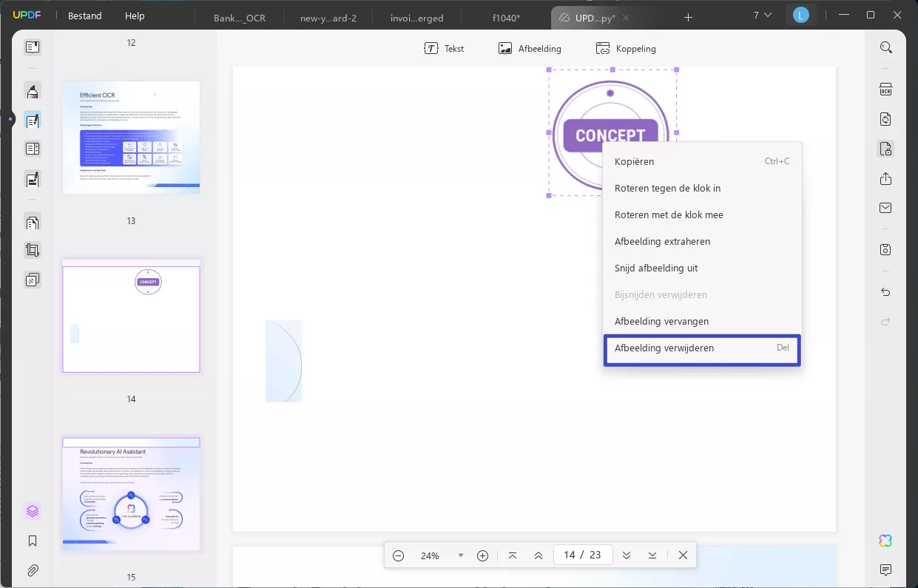Open the page tools icon below the divider
918x588 pixels.
[33, 222]
